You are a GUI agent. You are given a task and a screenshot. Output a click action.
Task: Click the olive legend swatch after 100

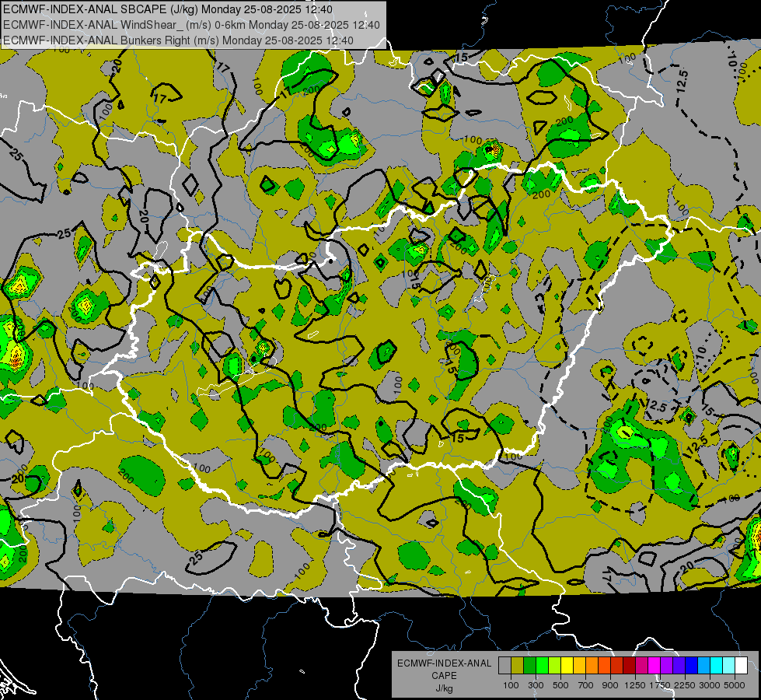[518, 665]
